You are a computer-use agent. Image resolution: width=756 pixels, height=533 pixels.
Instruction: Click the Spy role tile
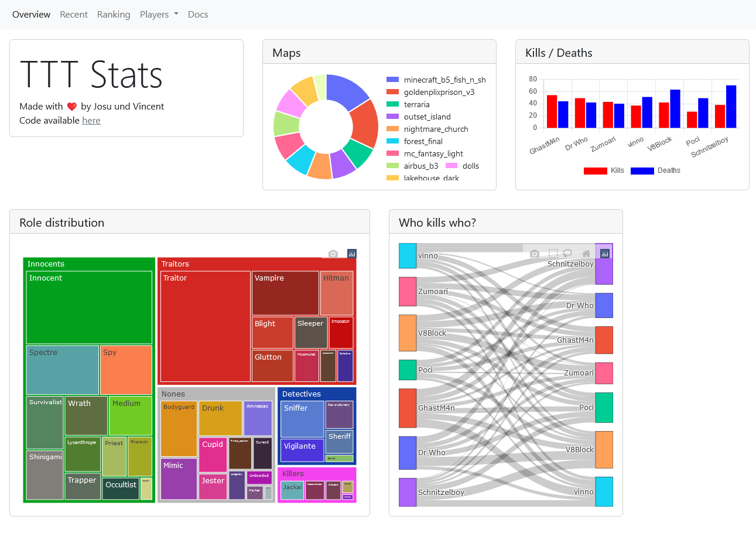tap(126, 370)
